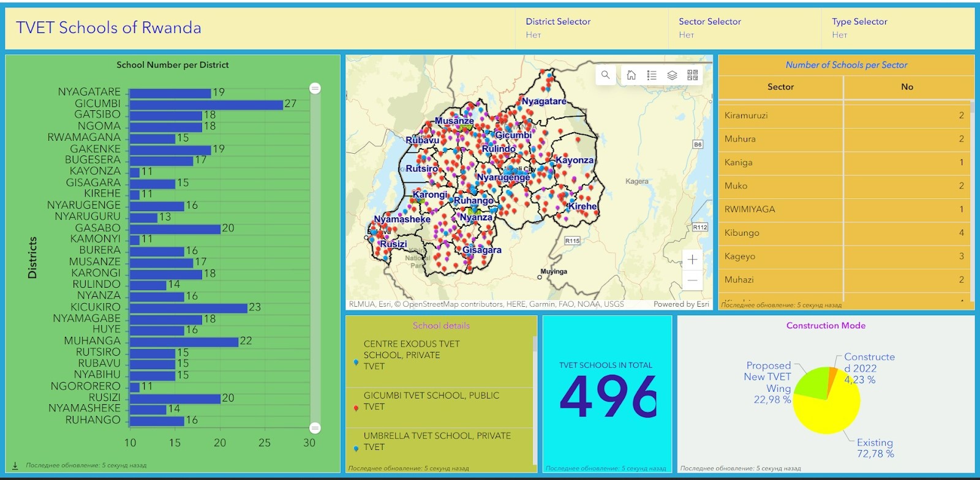Open the map layers list

672,75
